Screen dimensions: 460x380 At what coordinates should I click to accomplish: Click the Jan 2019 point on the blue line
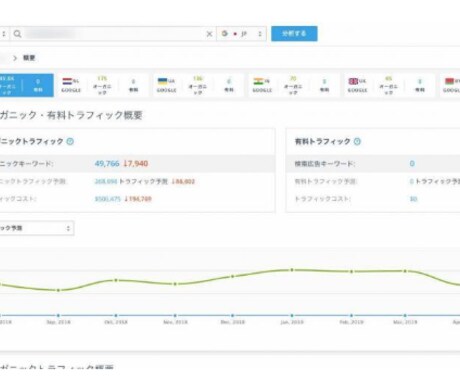[292, 315]
